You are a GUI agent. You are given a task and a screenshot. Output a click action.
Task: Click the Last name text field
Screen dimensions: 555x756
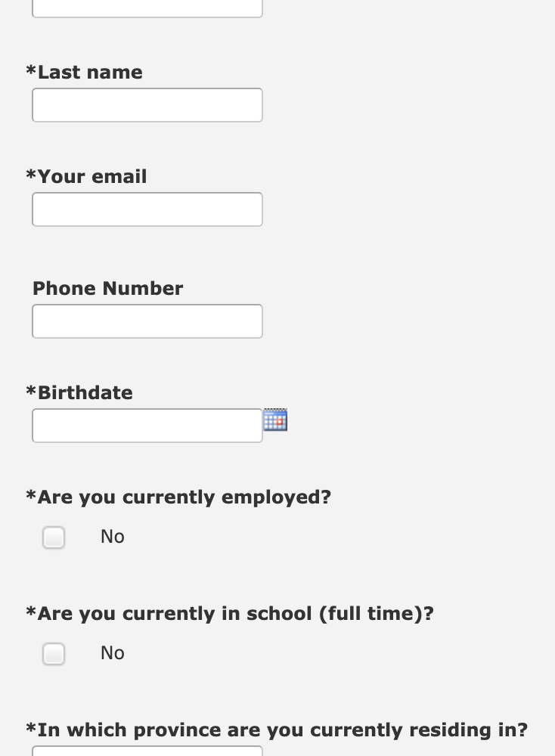pos(147,105)
